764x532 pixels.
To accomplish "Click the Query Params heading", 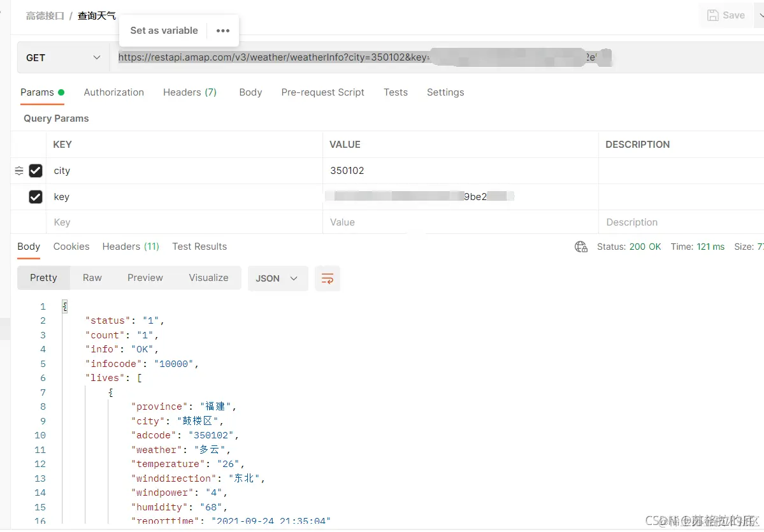I will coord(56,119).
